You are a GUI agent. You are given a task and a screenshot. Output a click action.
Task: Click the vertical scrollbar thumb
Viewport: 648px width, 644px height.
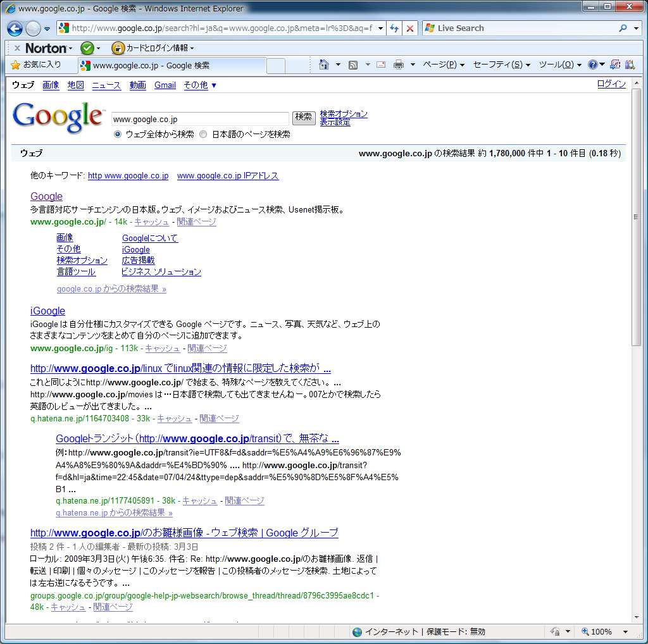636,217
